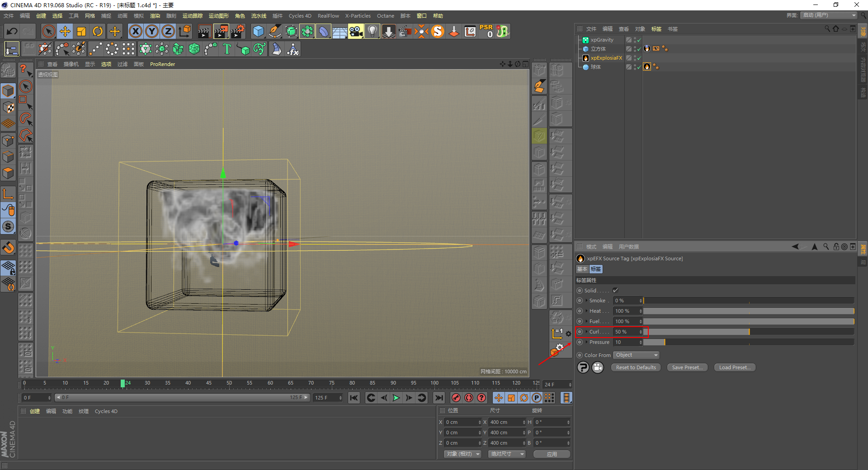Toggle the Autokeying button
The image size is (868, 470).
[469, 398]
